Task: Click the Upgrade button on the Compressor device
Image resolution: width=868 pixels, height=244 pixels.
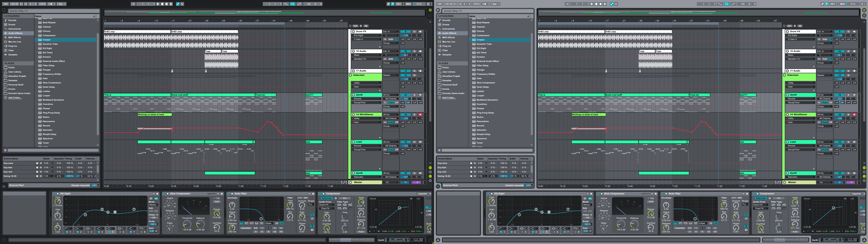Action: 422,194
